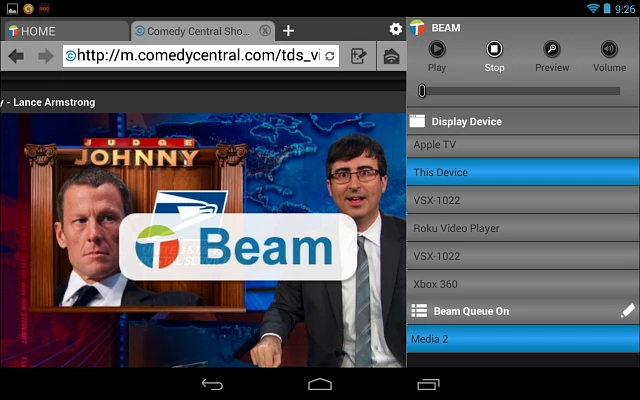The height and width of the screenshot is (400, 640).
Task: Reload the page with the refresh icon
Action: pos(330,56)
